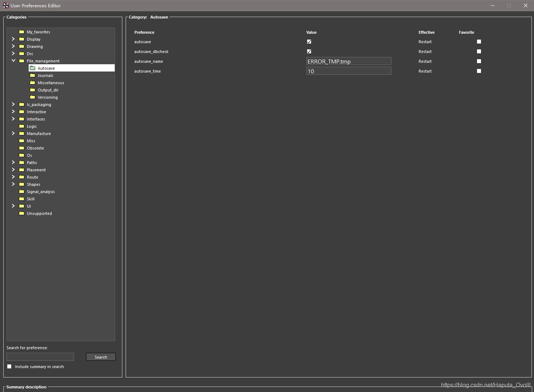Enable Include summary in search
Screen dimensions: 534x392
click(9, 367)
